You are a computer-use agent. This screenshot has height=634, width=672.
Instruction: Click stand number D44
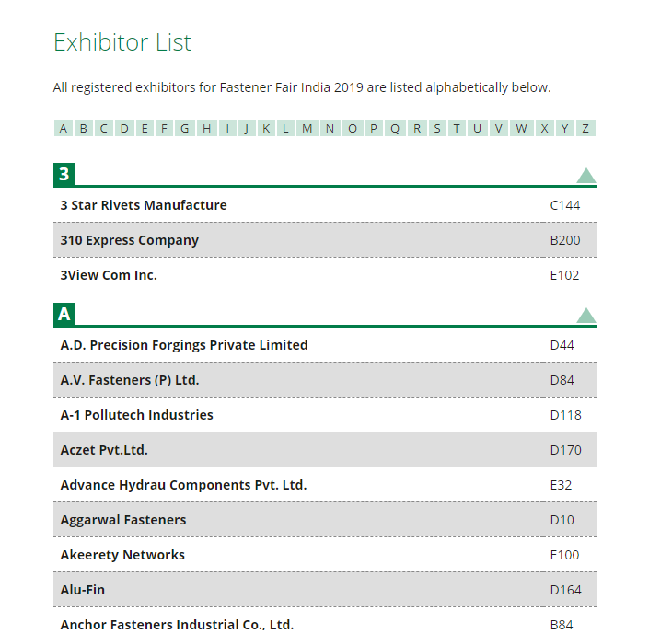[562, 345]
